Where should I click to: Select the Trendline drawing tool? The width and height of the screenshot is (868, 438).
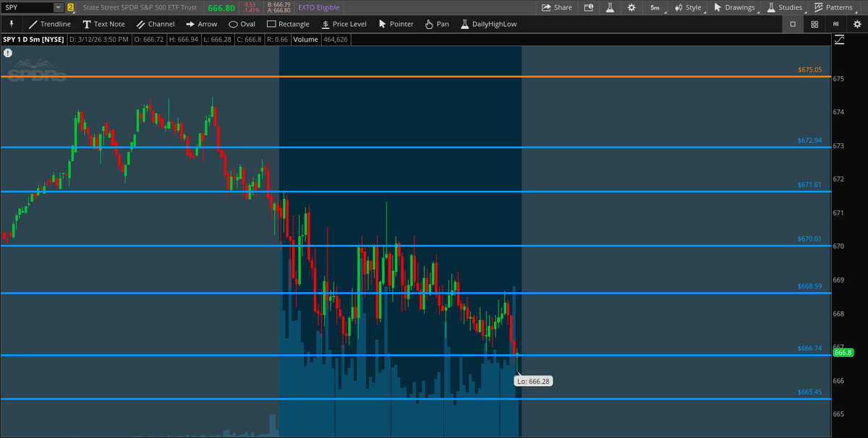(x=50, y=24)
